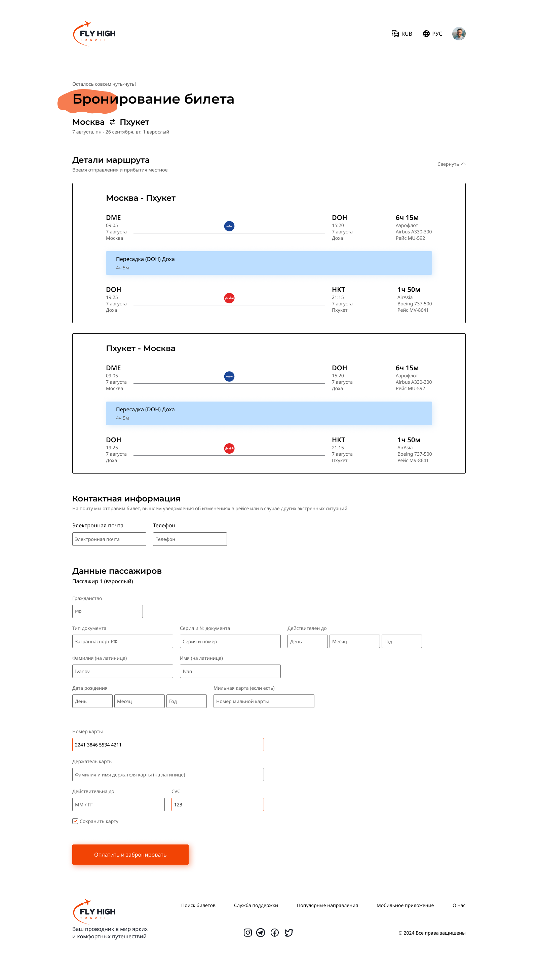Open the РУС language selector
Viewport: 538px width, 980px height.
[x=432, y=34]
